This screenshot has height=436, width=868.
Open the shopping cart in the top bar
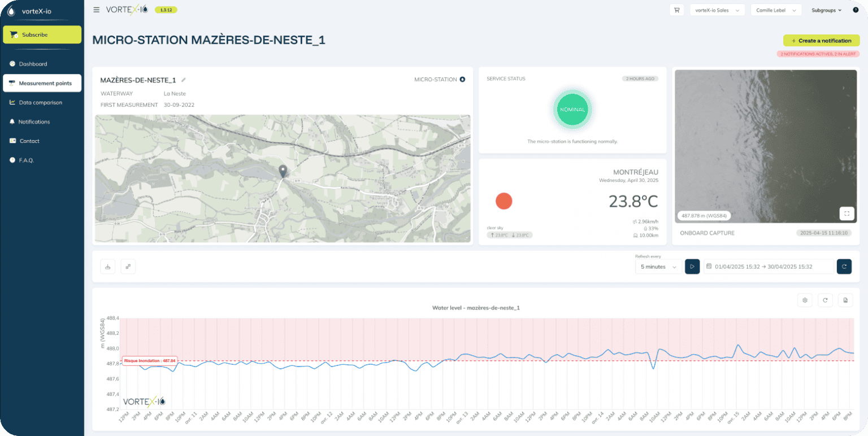[x=676, y=10]
